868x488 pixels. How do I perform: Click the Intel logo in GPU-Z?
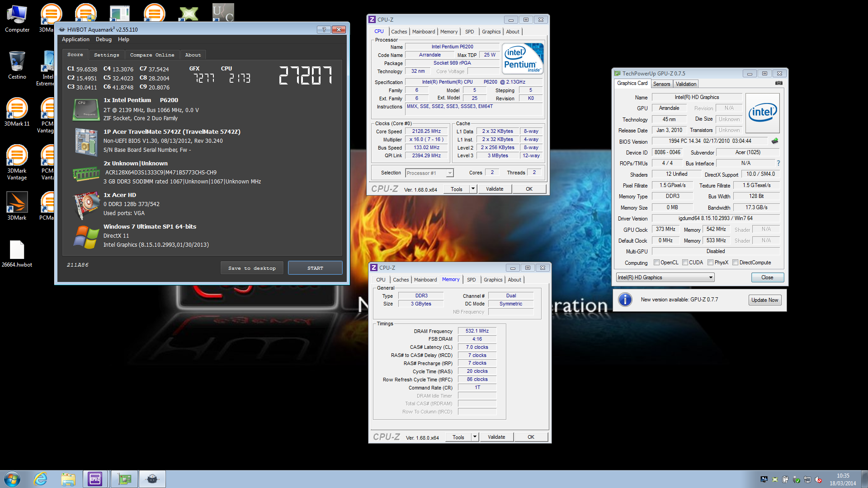click(x=762, y=113)
